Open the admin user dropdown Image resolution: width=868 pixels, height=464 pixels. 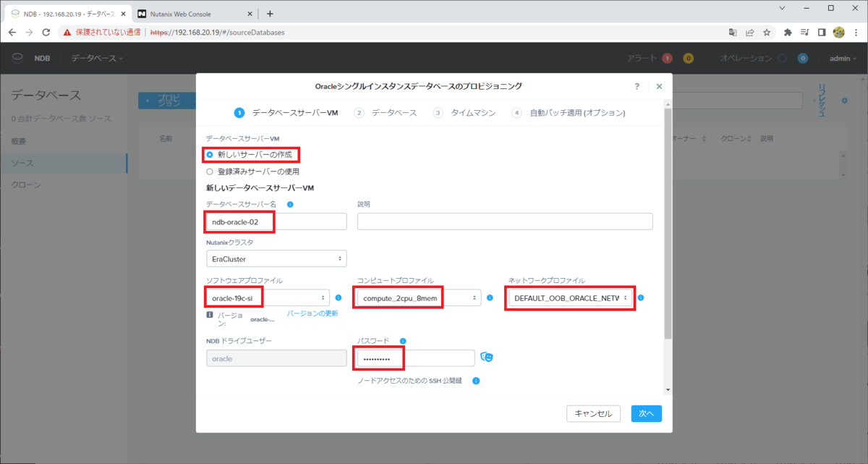(843, 58)
